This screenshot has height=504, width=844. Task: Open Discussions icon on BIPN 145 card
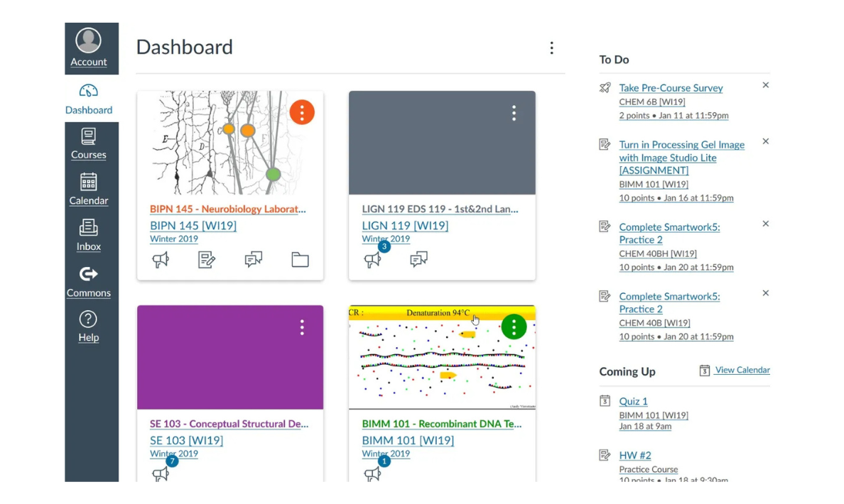[254, 260]
